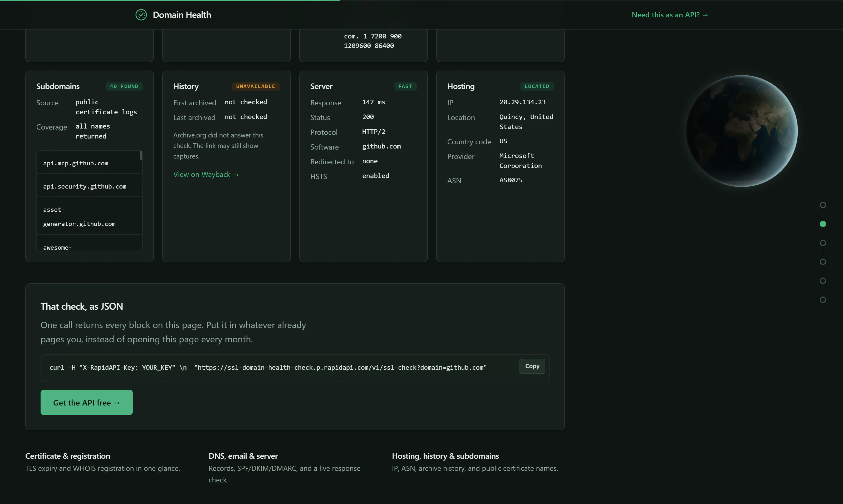Click the rotating globe graphic
Image resolution: width=843 pixels, height=504 pixels.
coord(742,131)
